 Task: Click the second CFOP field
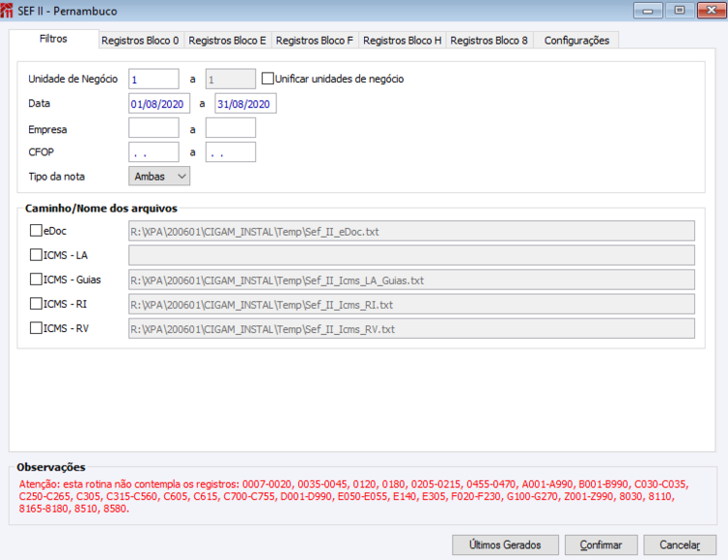[x=231, y=152]
